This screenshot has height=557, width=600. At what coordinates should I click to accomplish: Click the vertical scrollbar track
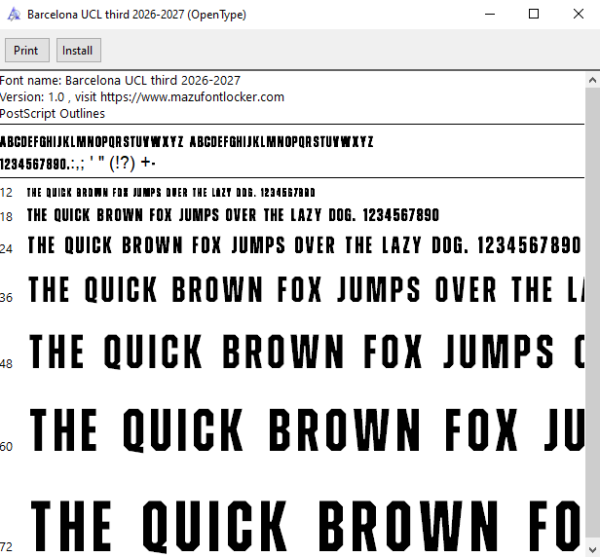pos(592,315)
